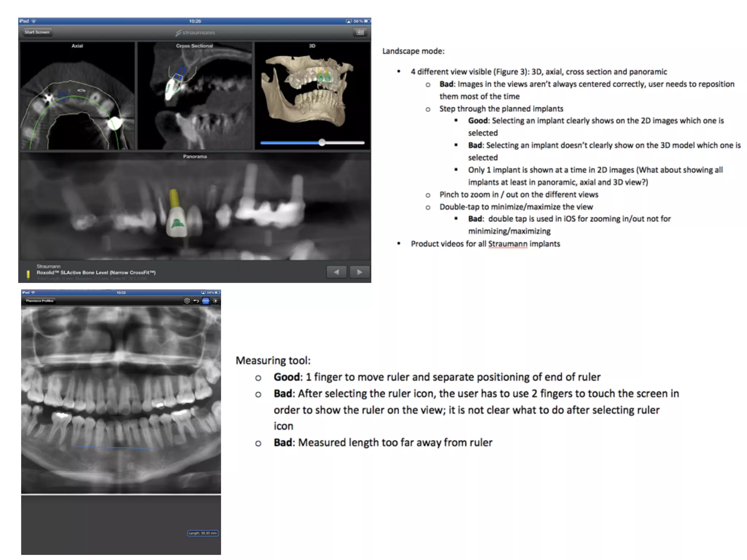
Task: Toggle the blue ruler measuring tool
Action: 206,301
